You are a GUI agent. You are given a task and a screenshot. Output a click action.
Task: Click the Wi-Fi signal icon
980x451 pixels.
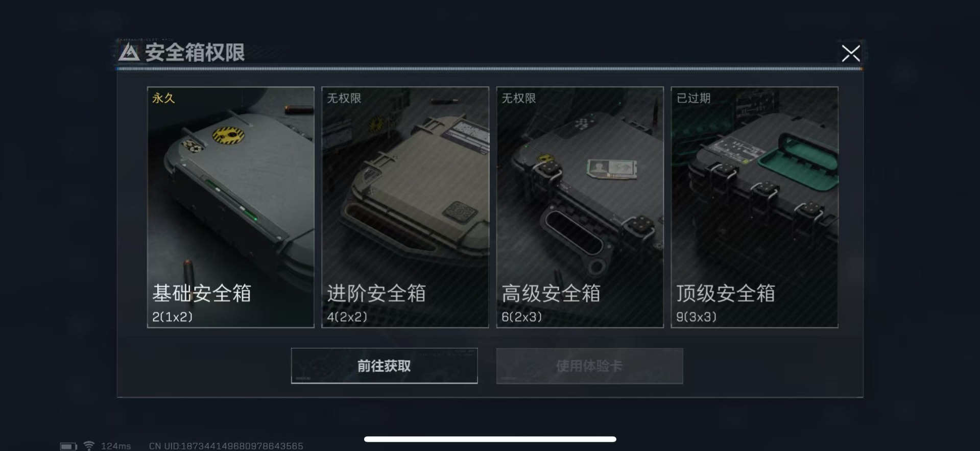pos(89,446)
